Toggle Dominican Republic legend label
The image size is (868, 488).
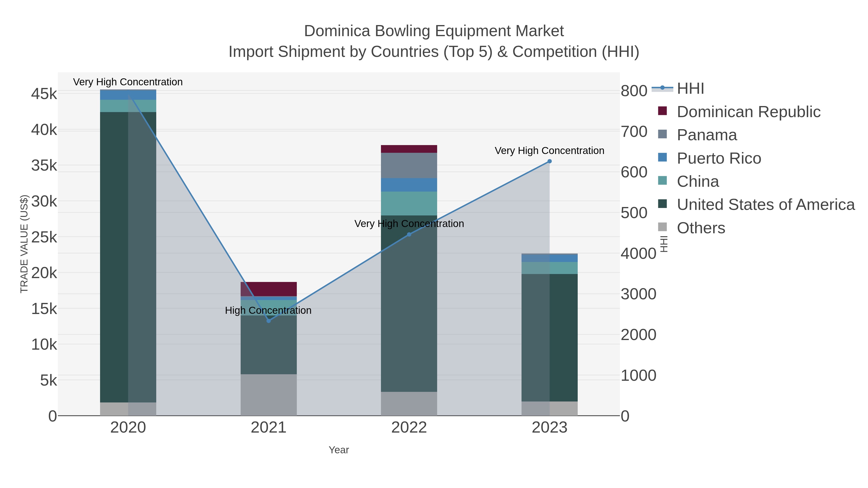pos(749,112)
